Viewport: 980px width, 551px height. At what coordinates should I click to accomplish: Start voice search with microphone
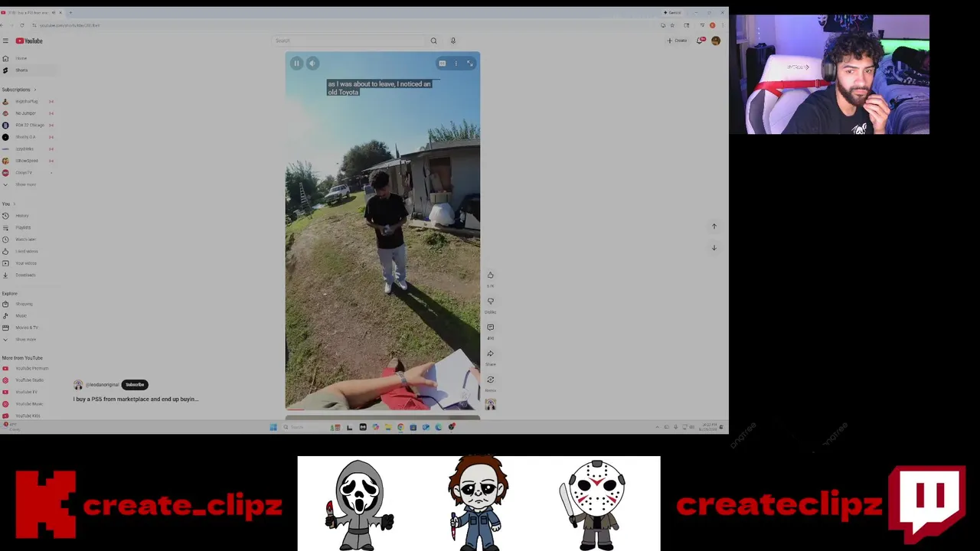452,41
